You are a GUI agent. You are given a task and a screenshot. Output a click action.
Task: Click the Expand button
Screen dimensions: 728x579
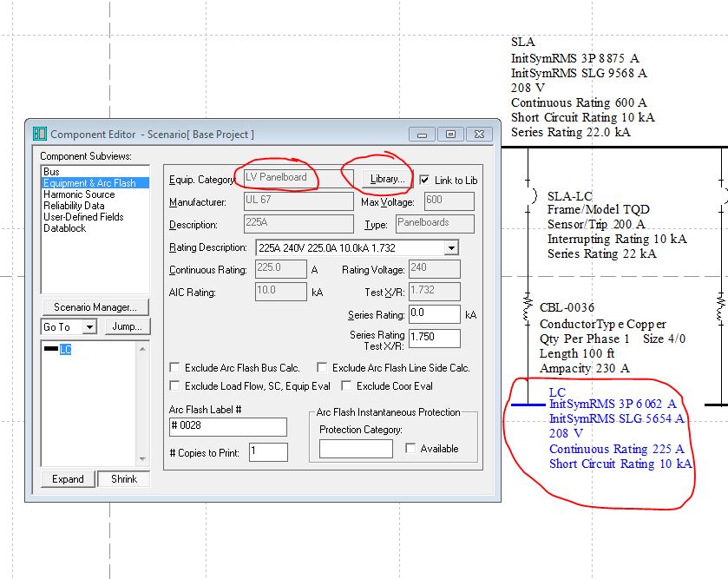click(x=69, y=479)
